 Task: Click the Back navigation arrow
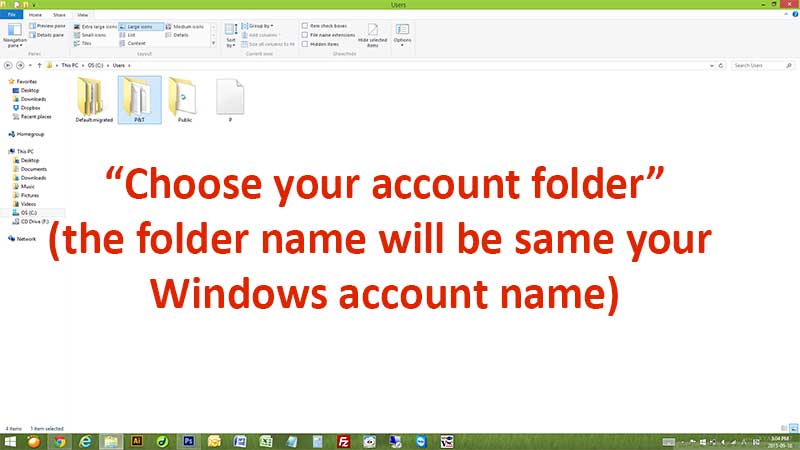(8, 65)
